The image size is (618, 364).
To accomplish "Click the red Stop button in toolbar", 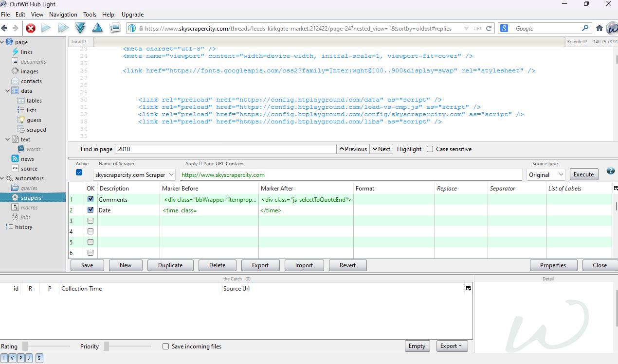I will point(31,28).
